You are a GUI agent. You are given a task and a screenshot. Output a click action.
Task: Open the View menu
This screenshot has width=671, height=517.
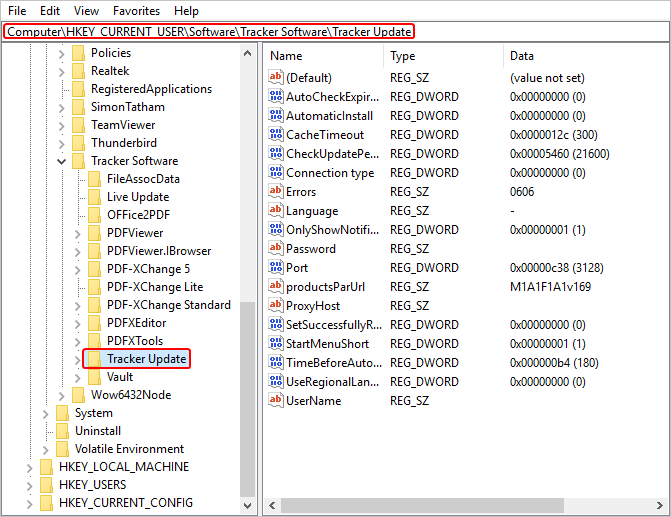86,11
